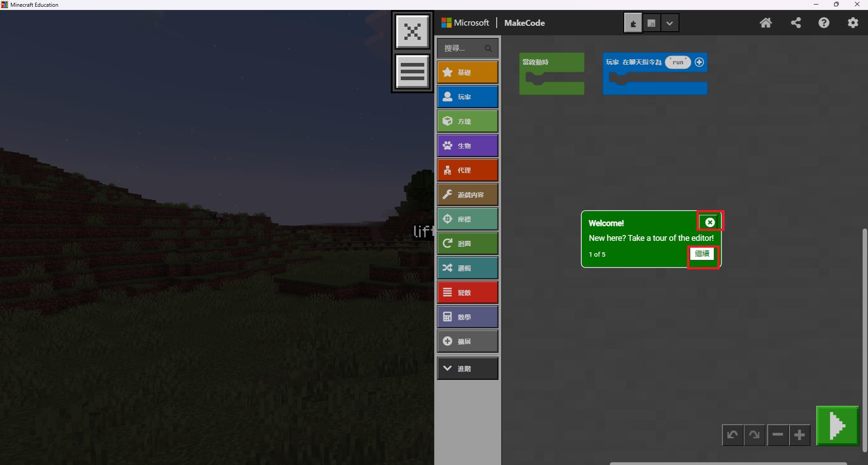Image resolution: width=868 pixels, height=465 pixels.
Task: Click plus icon on chat command block
Action: 699,62
